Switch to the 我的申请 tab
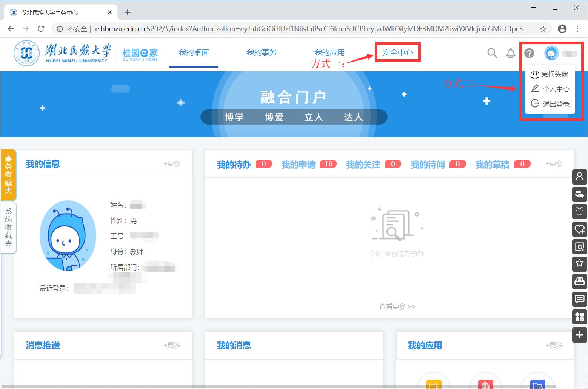Screen dimensions: 588x389 click(x=299, y=165)
